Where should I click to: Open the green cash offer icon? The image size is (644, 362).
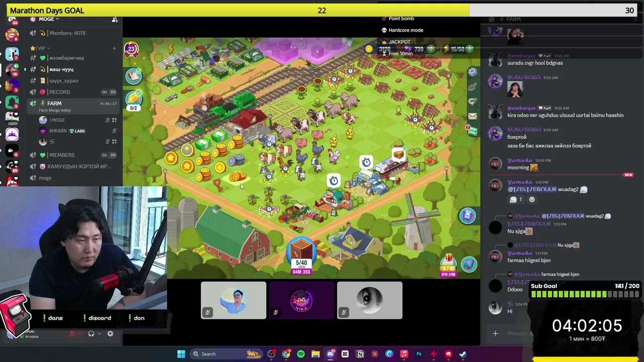tap(472, 131)
